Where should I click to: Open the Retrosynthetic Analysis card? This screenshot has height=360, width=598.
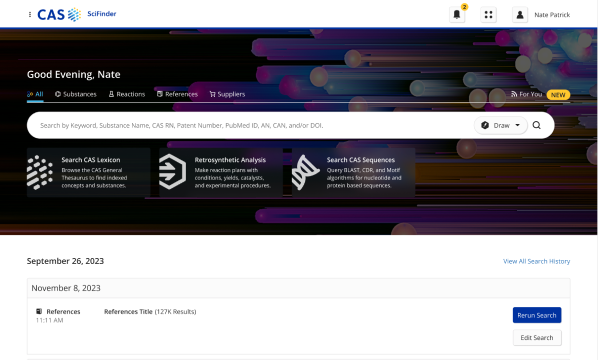point(221,172)
